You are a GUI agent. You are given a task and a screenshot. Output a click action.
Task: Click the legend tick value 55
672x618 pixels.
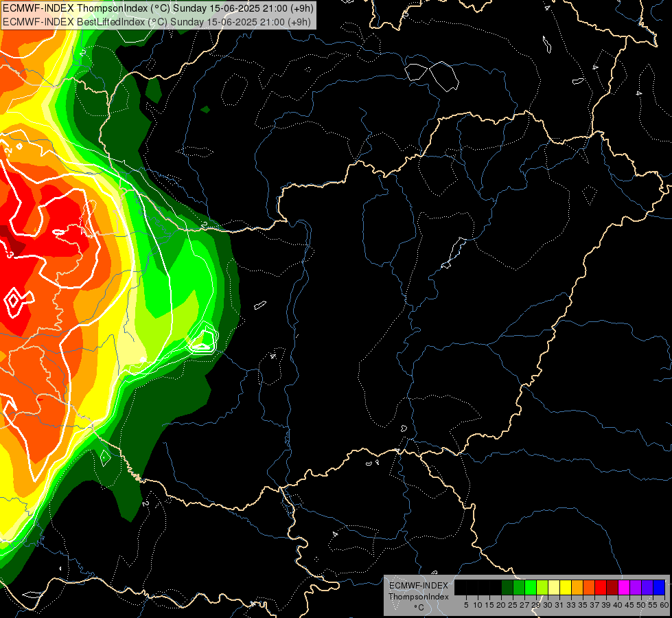pos(653,605)
